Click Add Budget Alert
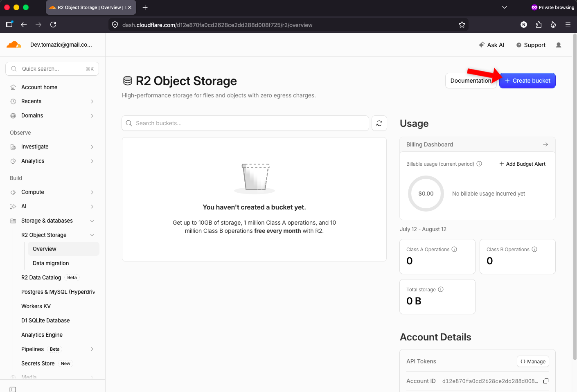This screenshot has width=577, height=392. click(x=522, y=164)
